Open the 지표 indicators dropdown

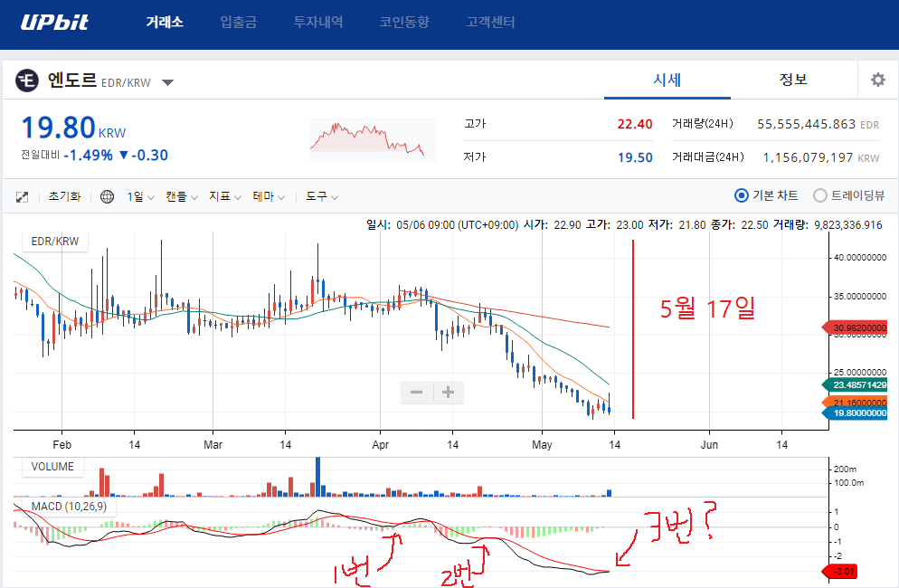coord(224,197)
